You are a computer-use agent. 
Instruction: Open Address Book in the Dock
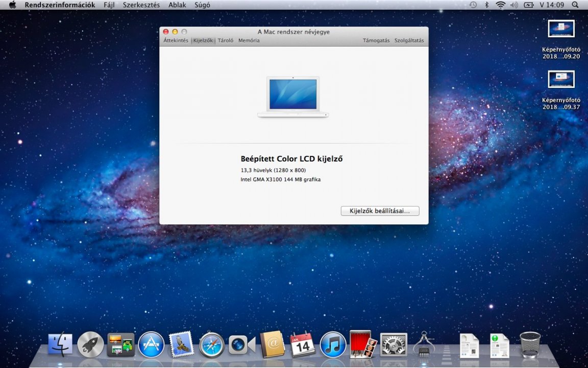(x=272, y=344)
